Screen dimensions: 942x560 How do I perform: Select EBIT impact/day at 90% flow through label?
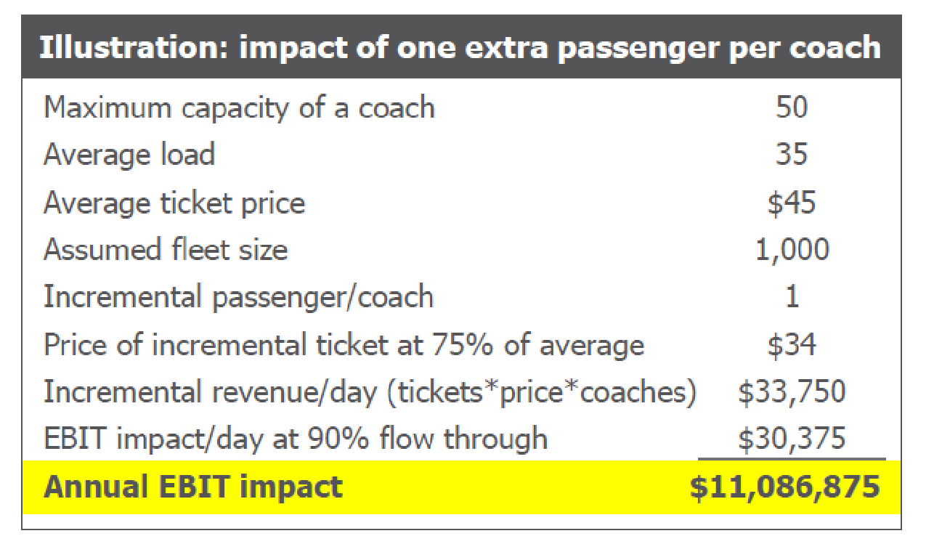(x=295, y=439)
